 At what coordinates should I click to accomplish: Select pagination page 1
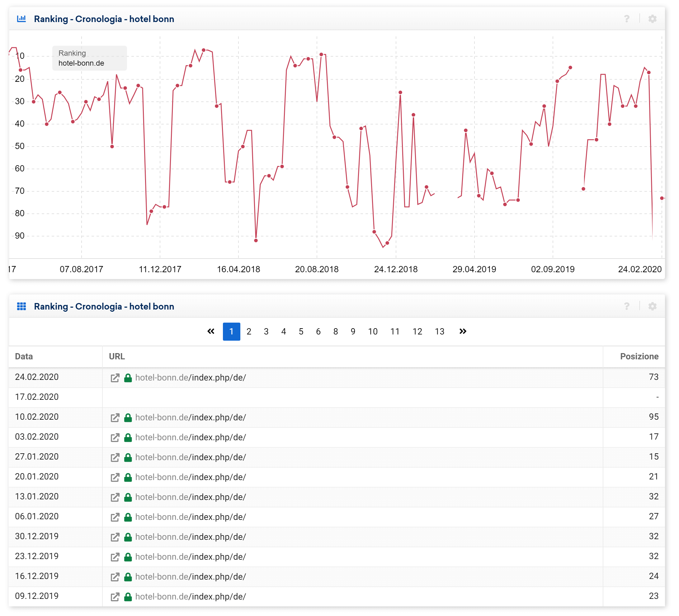231,332
